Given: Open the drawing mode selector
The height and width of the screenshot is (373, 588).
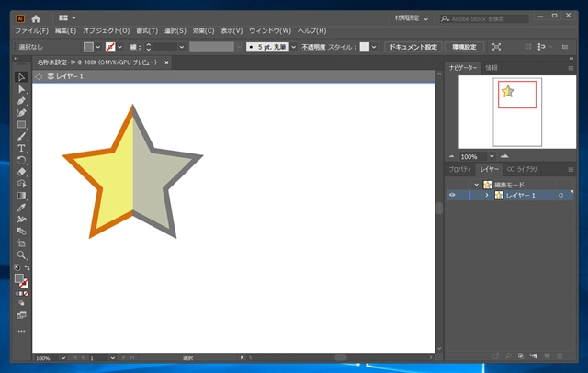Looking at the screenshot, I should coord(21,303).
